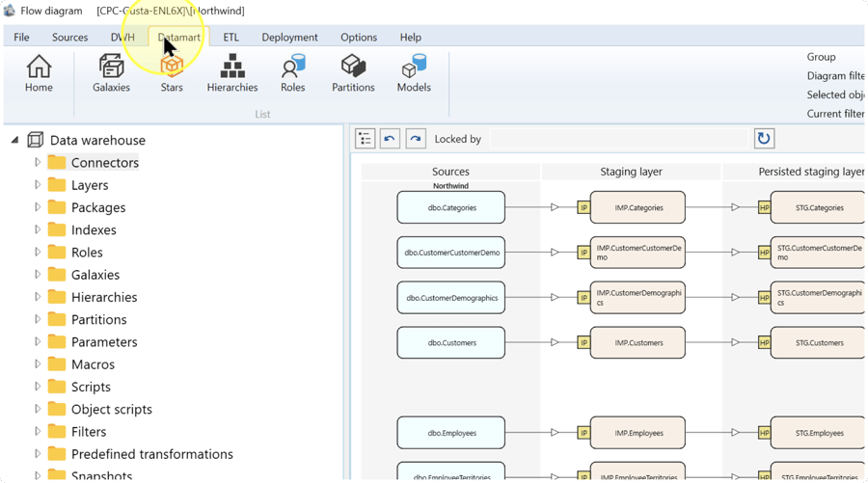Select the Partitions tree item
The image size is (868, 483).
(x=98, y=319)
